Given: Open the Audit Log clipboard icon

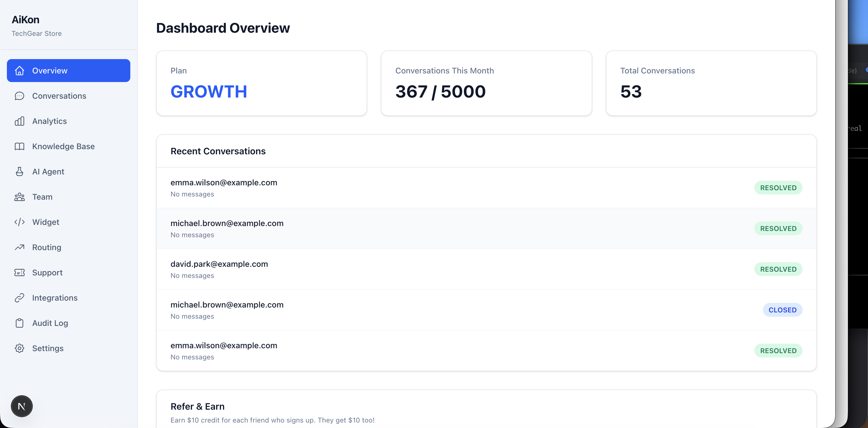Looking at the screenshot, I should click(20, 323).
